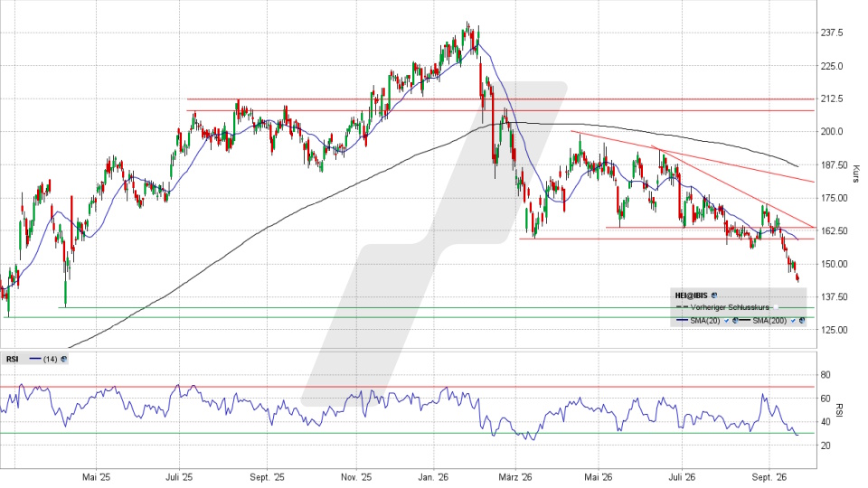868x488 pixels.
Task: Click the Vorheriger Schlusskurs legend text
Action: point(731,307)
